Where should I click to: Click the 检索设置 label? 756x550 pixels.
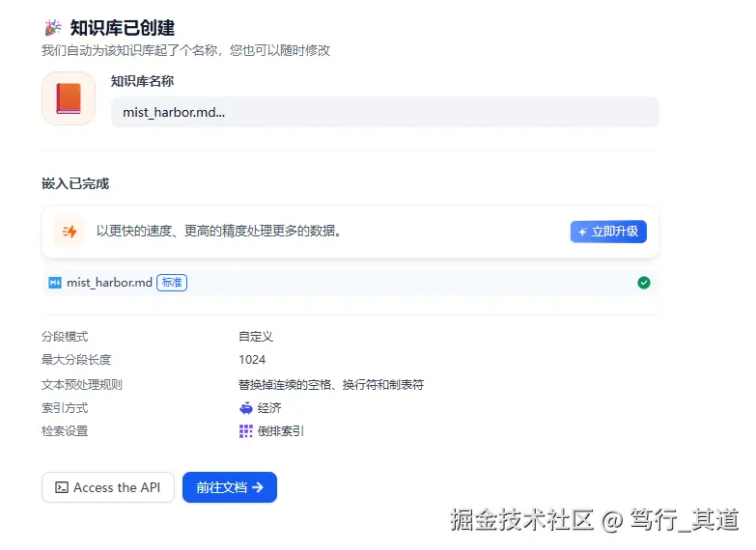[65, 431]
